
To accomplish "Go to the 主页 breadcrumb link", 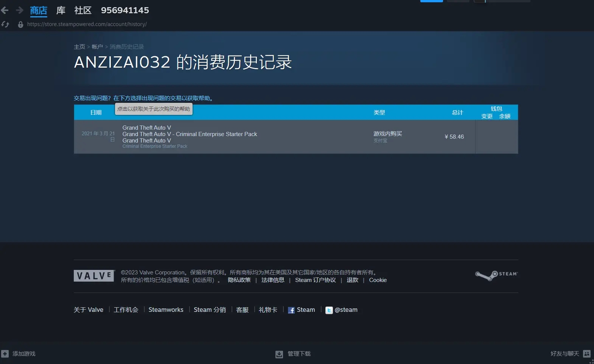I will point(79,47).
